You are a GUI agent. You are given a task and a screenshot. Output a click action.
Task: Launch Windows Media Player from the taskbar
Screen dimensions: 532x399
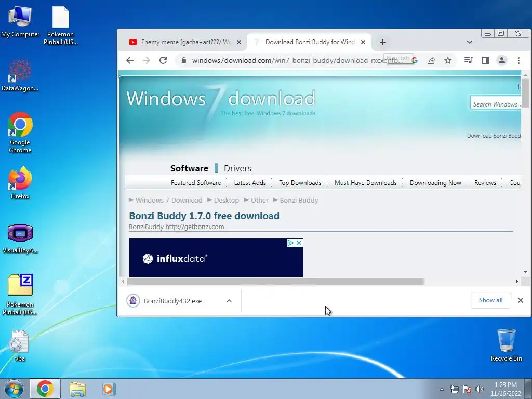[x=109, y=389]
